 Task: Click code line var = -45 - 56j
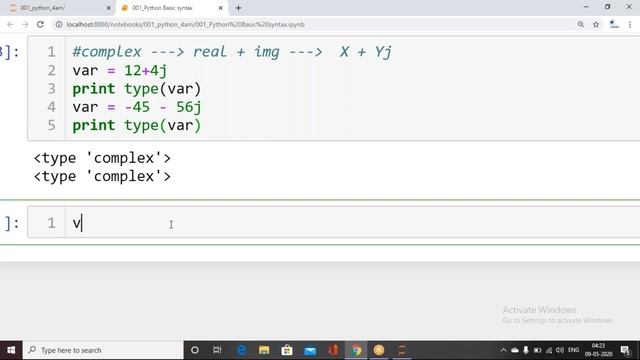point(137,107)
